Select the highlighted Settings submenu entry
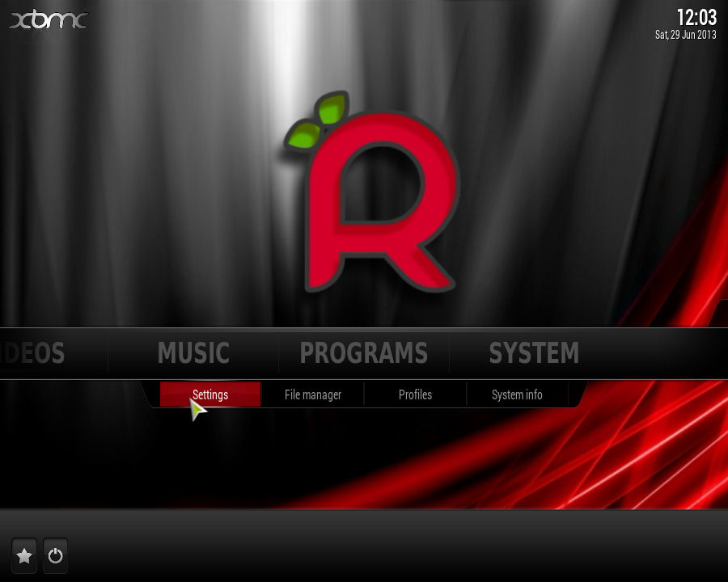The width and height of the screenshot is (728, 582). click(210, 394)
